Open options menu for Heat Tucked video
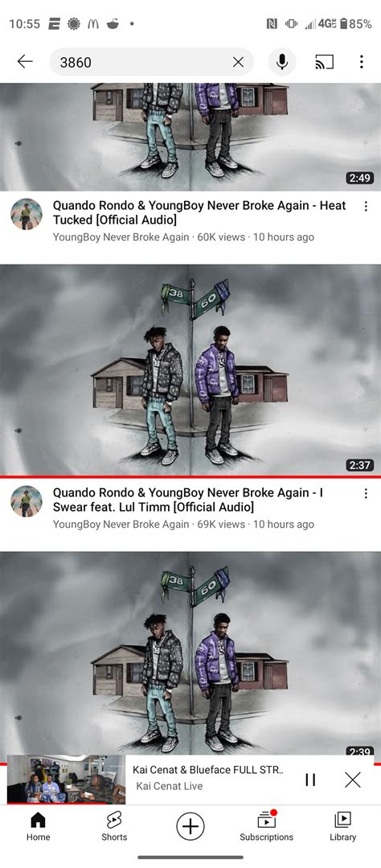The image size is (381, 868). [366, 206]
